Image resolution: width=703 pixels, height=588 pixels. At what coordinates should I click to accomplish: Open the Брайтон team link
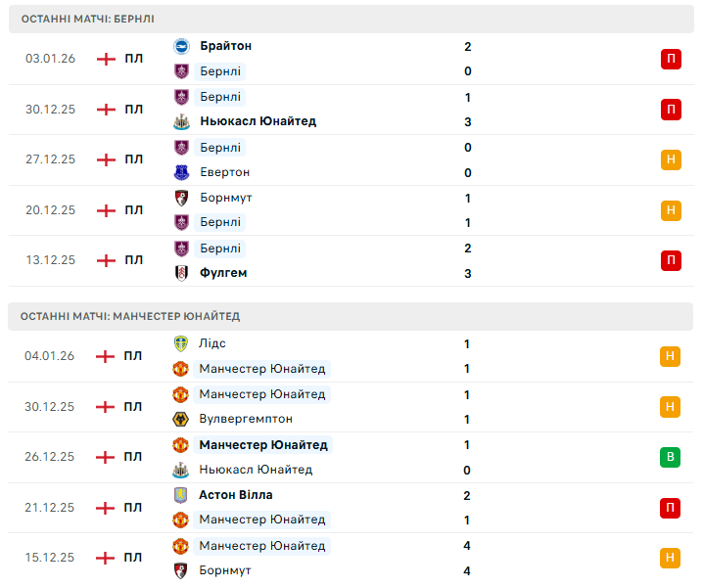225,46
